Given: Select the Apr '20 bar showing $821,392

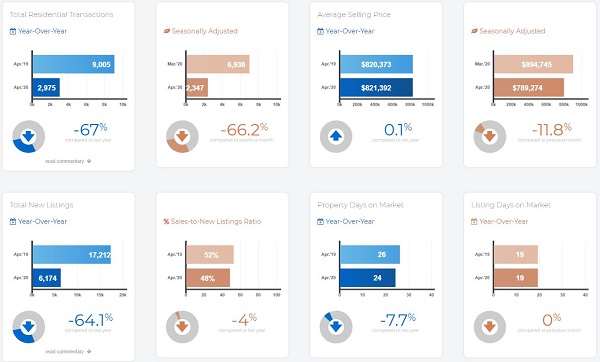Looking at the screenshot, I should (x=377, y=88).
